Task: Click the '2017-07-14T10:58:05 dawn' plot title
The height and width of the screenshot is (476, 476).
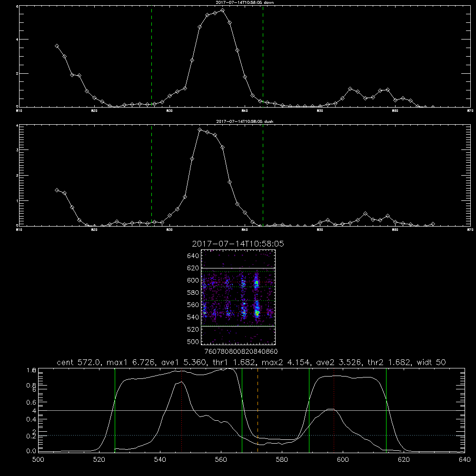Action: 245,2
